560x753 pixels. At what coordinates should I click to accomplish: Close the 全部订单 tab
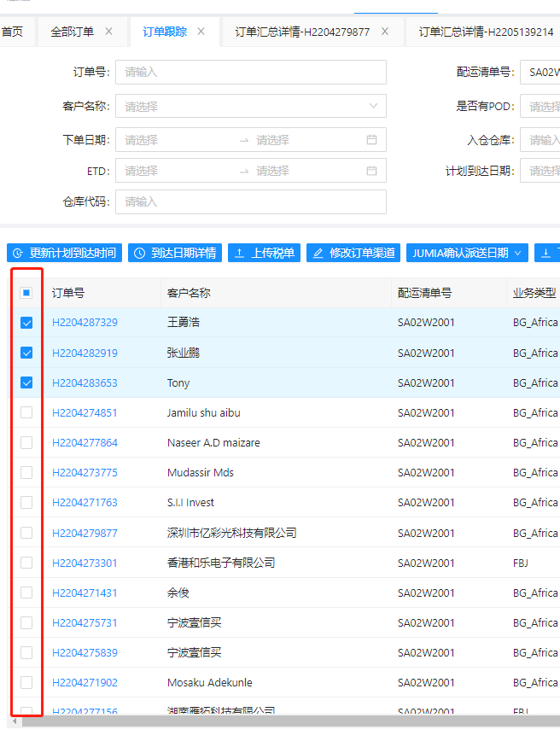point(108,32)
